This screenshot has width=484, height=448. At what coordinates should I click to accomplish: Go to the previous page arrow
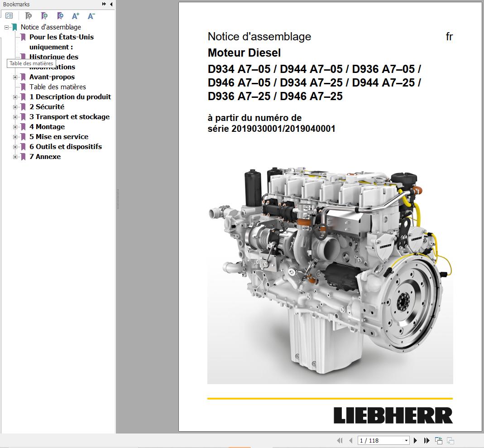tap(350, 440)
